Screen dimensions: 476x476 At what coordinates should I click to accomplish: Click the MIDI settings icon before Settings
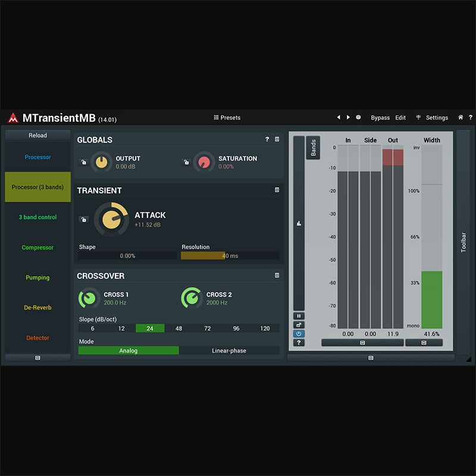pyautogui.click(x=418, y=117)
